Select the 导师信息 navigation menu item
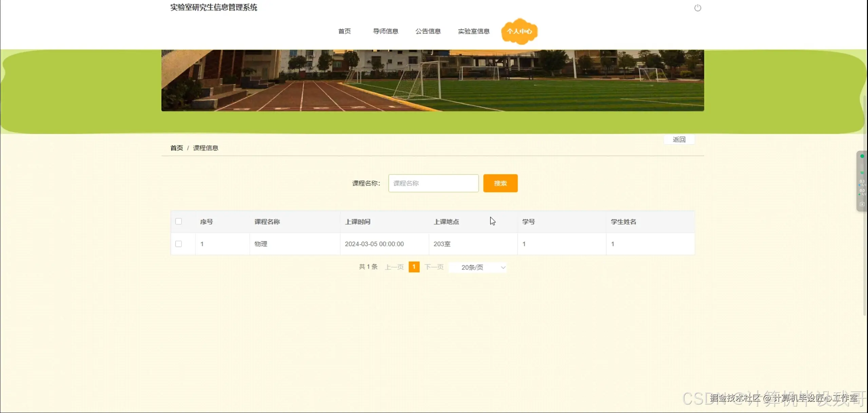868x413 pixels. coord(385,31)
